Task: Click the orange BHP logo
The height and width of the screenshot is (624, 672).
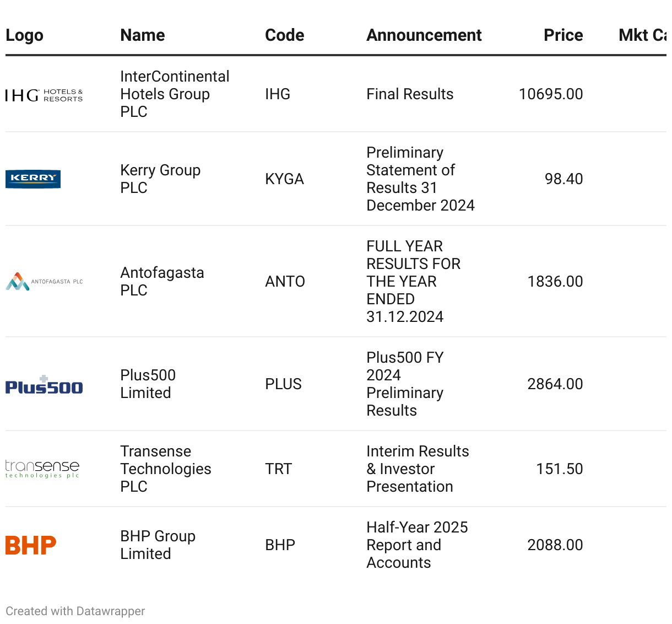Action: 31,545
